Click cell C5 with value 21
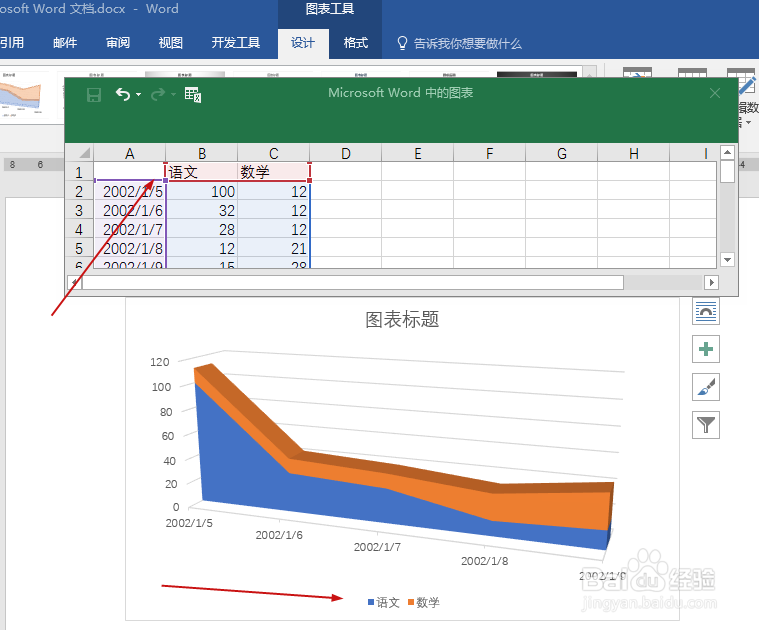Viewport: 759px width, 630px height. click(273, 248)
